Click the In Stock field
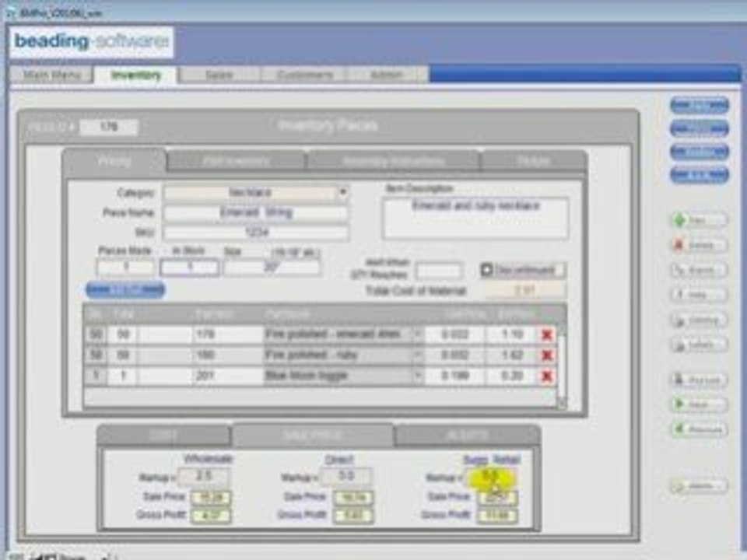747x560 pixels. (x=190, y=267)
